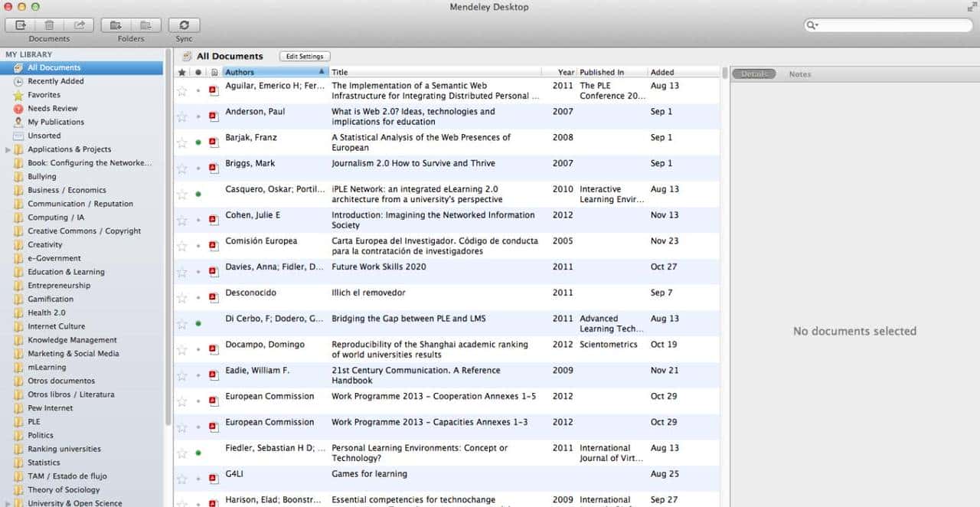Switch to the Notes tab
Image resolution: width=980 pixels, height=507 pixels.
(800, 74)
